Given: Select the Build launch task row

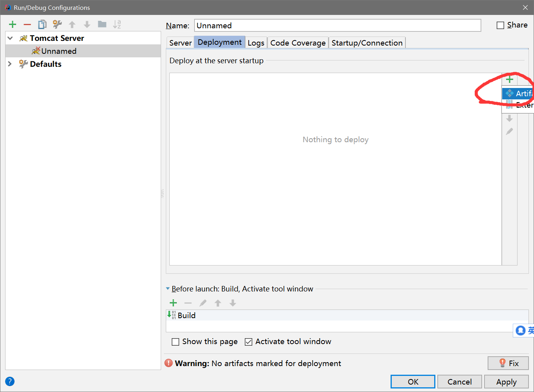Looking at the screenshot, I should (347, 315).
